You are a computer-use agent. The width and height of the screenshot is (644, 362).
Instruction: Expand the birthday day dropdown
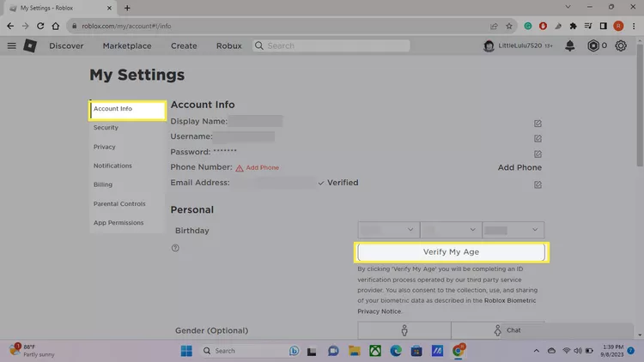(450, 230)
